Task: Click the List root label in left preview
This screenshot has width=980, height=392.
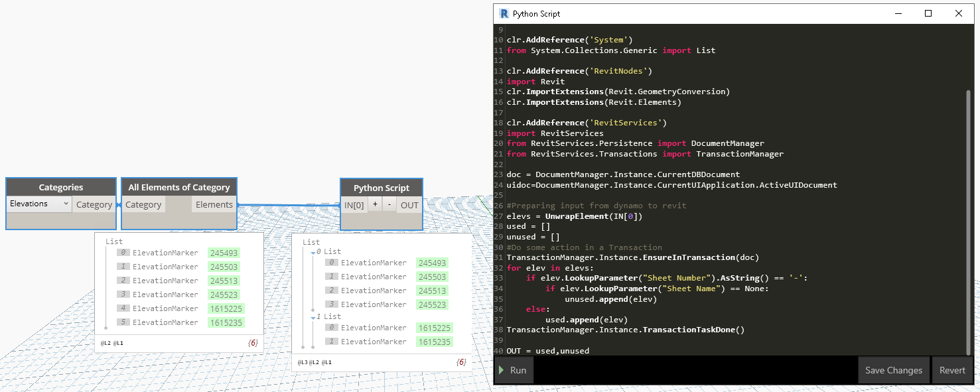Action: point(114,241)
